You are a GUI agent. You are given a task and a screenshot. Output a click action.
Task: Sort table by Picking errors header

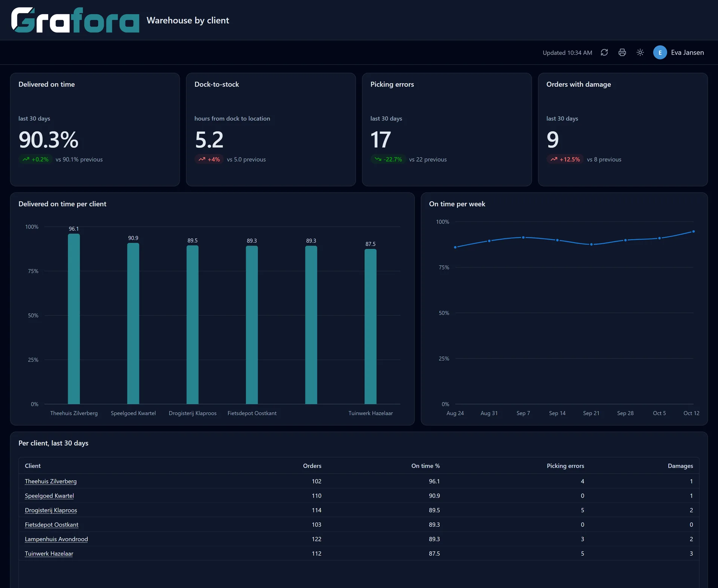[x=565, y=466]
